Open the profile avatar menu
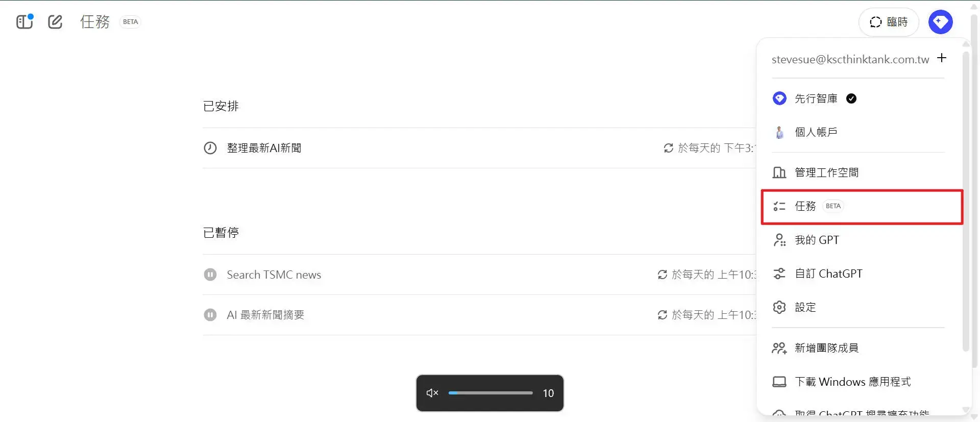This screenshot has width=980, height=422. 940,22
